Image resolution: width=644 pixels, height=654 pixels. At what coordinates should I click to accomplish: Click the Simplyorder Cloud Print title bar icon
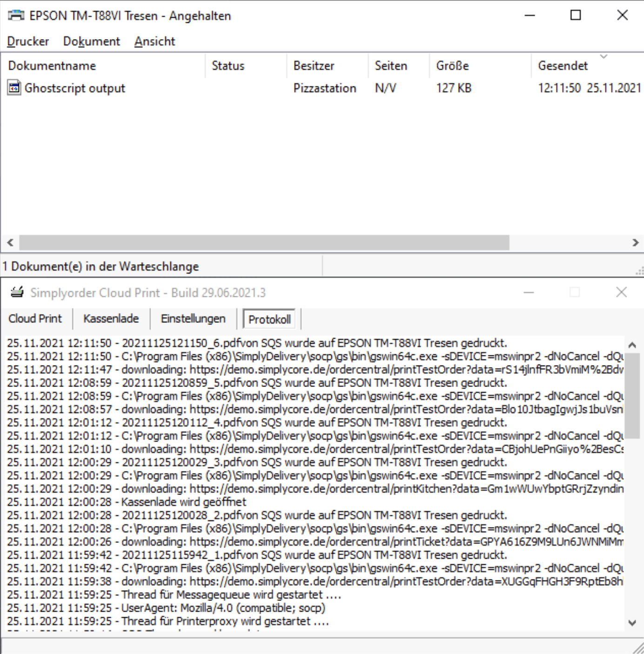(17, 292)
